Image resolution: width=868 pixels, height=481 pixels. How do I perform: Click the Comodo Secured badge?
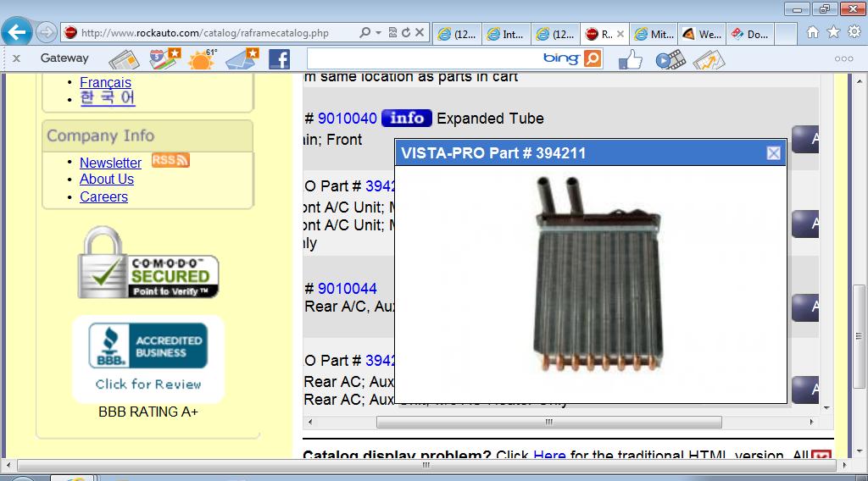tap(148, 263)
